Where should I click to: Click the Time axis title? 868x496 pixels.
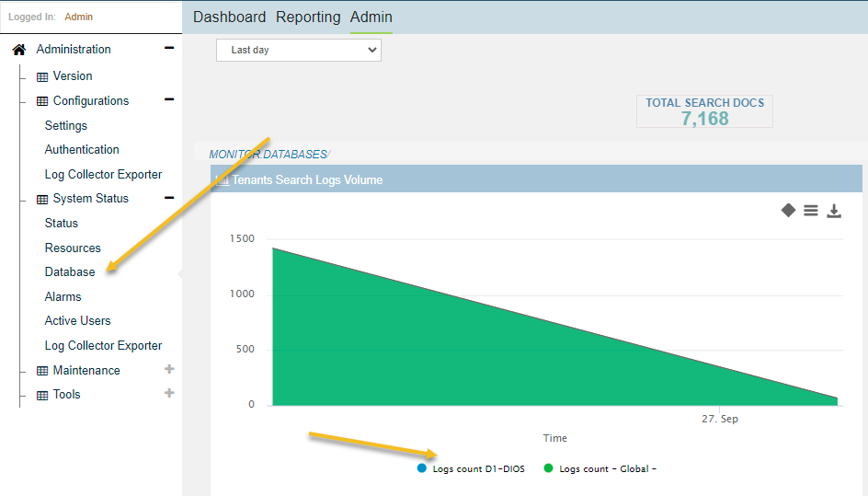click(x=554, y=438)
